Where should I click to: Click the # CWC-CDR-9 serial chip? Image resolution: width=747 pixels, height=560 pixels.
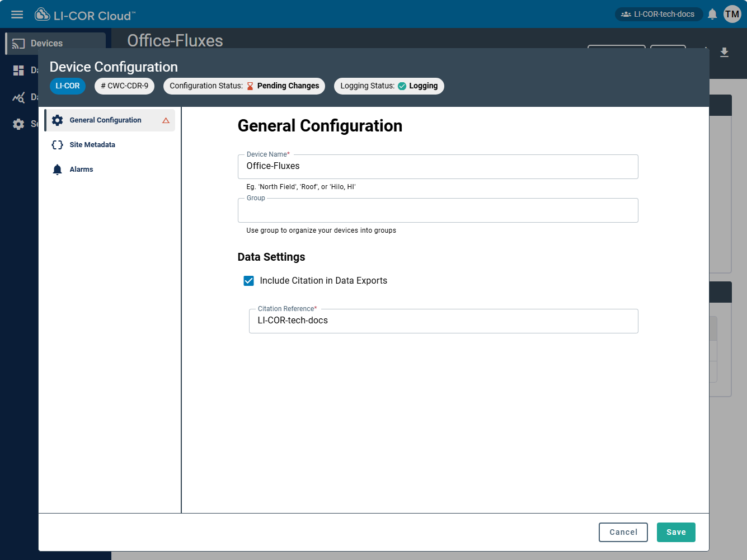click(x=125, y=86)
